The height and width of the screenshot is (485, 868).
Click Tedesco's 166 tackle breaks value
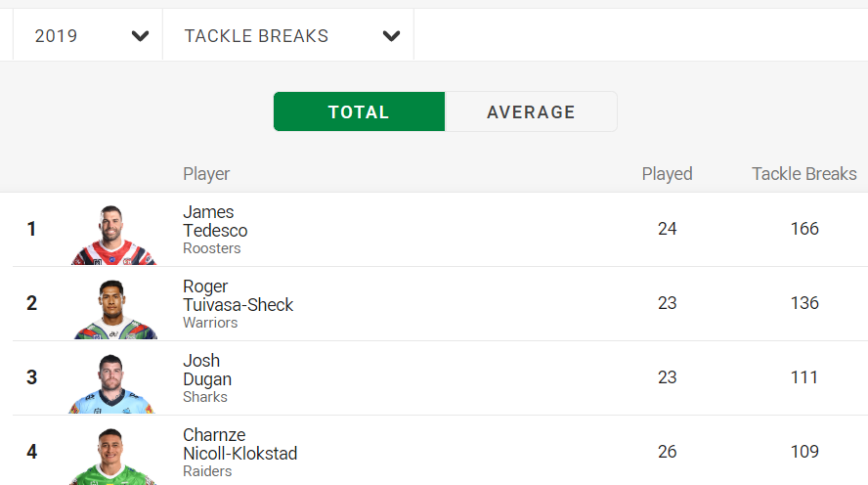[x=804, y=229]
